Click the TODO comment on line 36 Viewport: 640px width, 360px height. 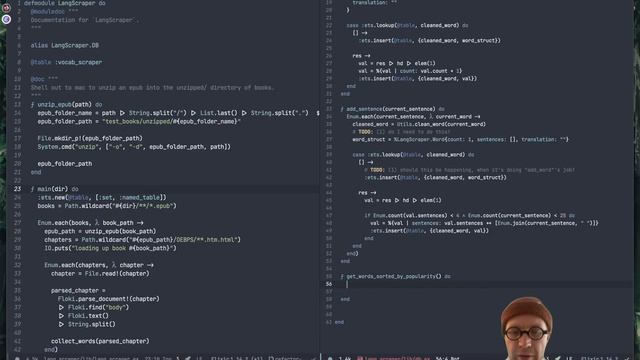(x=401, y=132)
